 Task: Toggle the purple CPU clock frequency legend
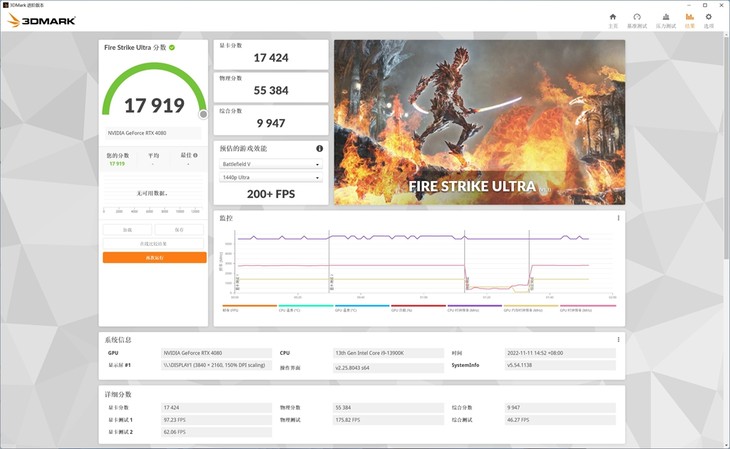click(x=475, y=308)
